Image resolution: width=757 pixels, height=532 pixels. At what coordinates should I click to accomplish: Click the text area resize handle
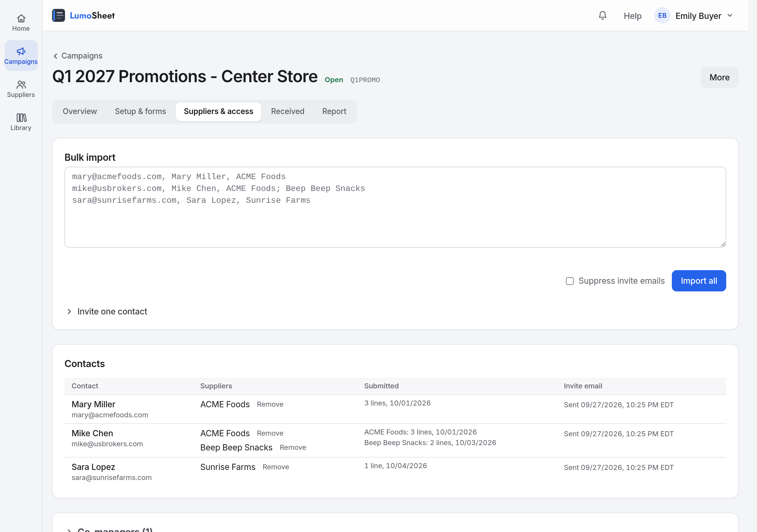coord(723,244)
